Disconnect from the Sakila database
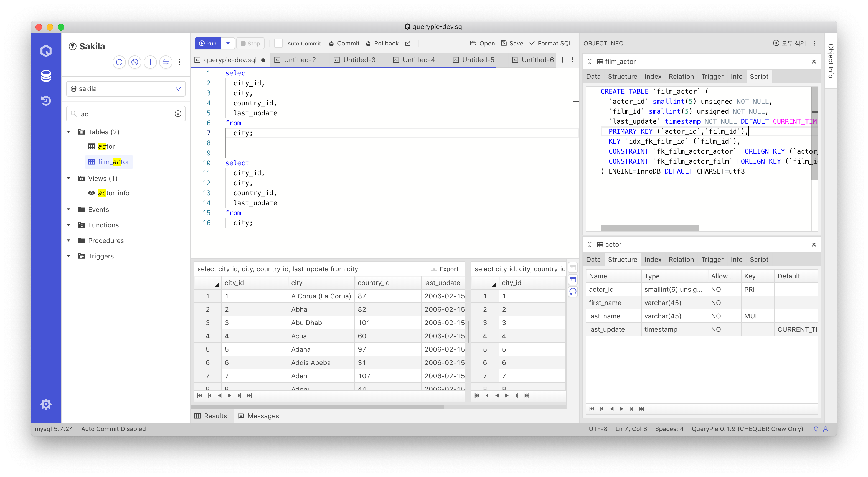Screen dimensions: 868x477 click(x=135, y=62)
